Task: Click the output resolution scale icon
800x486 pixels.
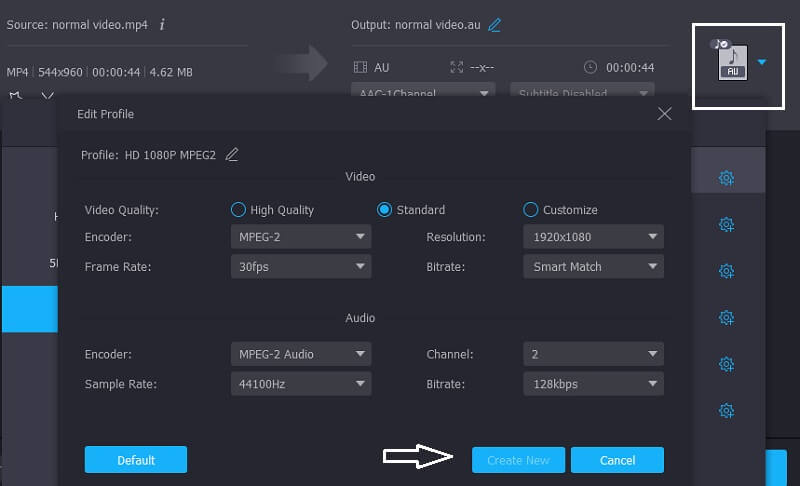Action: click(457, 67)
